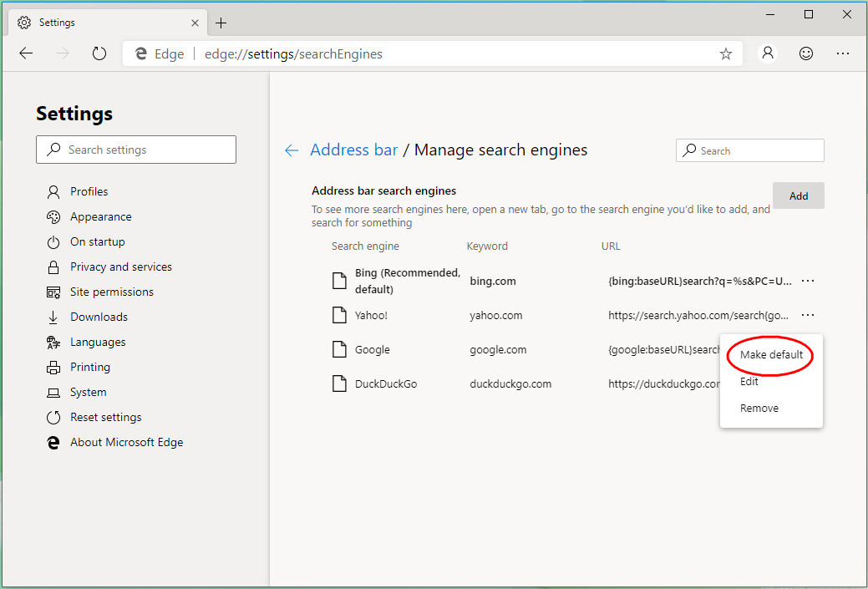Click the Yahoo! page icon
This screenshot has width=868, height=589.
[x=339, y=316]
